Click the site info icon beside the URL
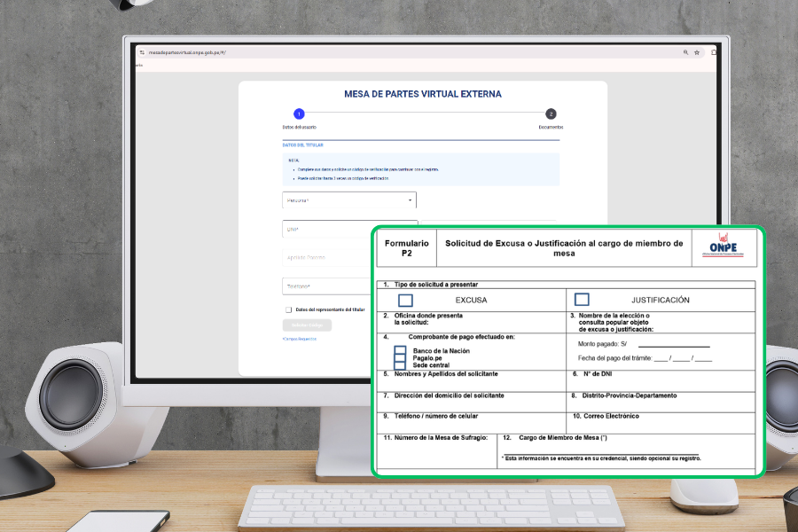798x532 pixels. [x=142, y=53]
